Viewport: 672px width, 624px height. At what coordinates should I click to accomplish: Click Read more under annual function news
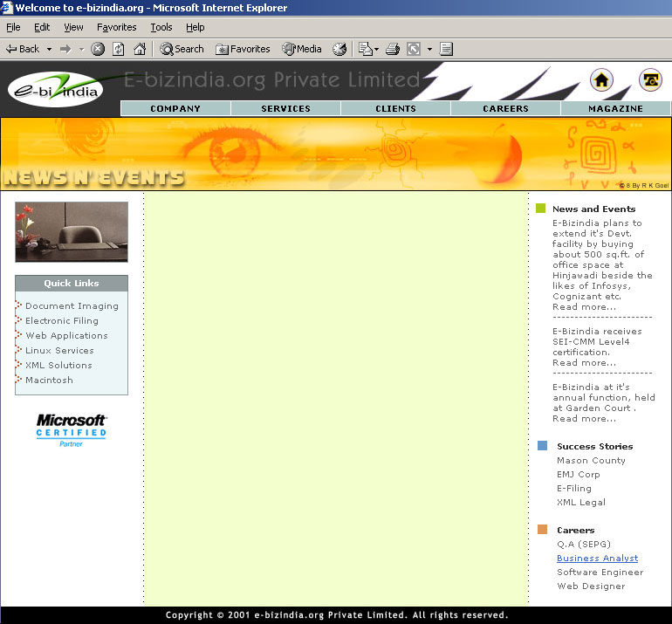pos(584,418)
